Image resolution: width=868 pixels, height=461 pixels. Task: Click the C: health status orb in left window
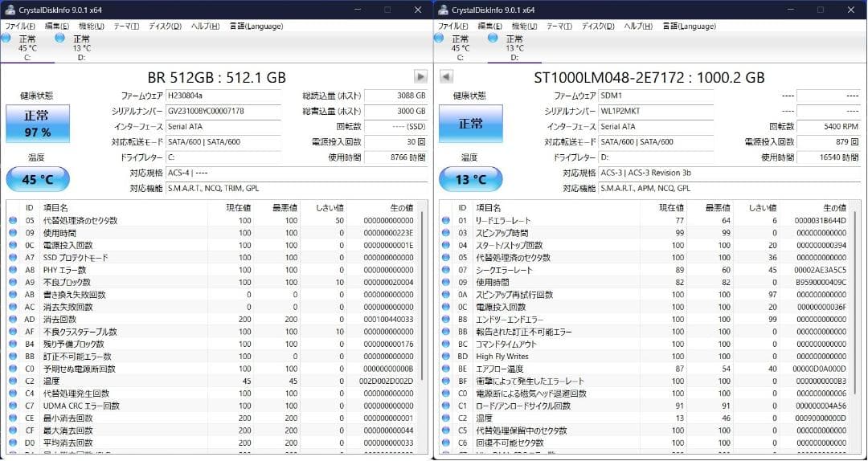[6, 39]
